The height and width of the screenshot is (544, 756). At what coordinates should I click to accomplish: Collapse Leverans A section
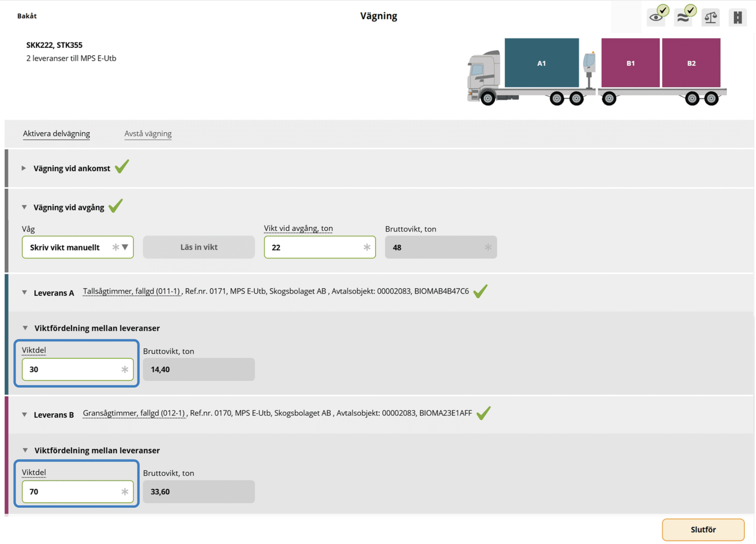pyautogui.click(x=24, y=293)
